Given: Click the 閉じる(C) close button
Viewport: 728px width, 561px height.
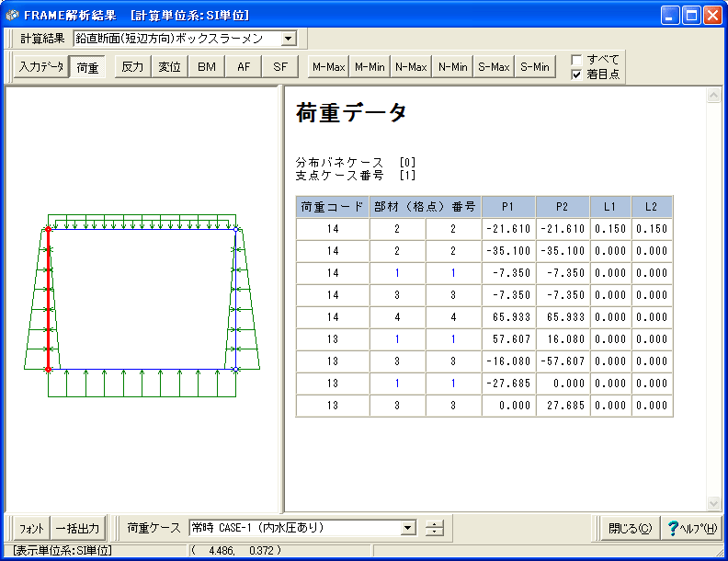Looking at the screenshot, I should click(x=630, y=528).
